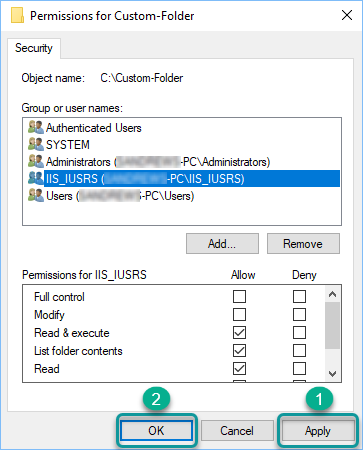
Task: Click the permissions list scrollbar thumb
Action: point(332,325)
